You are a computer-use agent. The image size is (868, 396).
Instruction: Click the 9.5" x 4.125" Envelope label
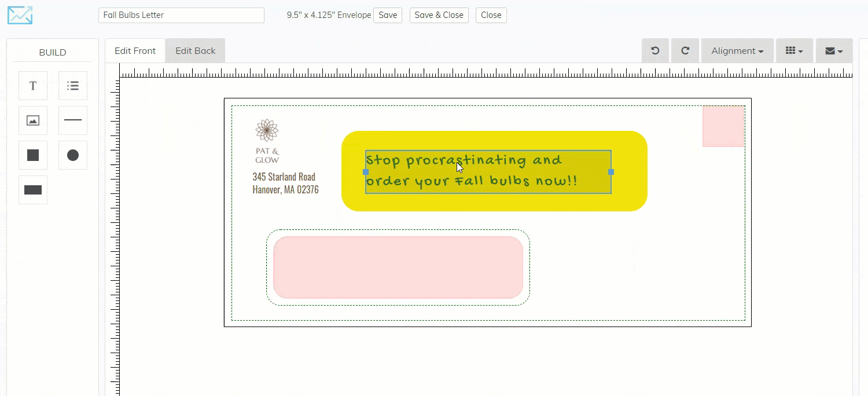(329, 15)
